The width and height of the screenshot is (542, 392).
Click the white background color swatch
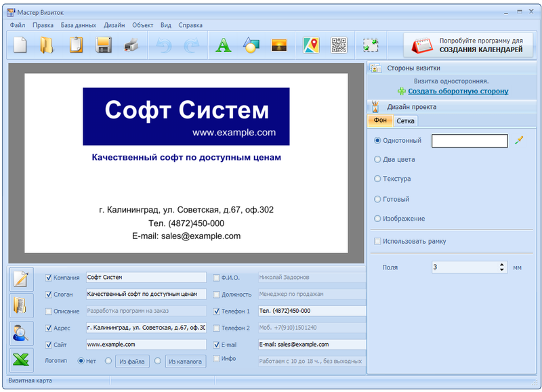469,141
